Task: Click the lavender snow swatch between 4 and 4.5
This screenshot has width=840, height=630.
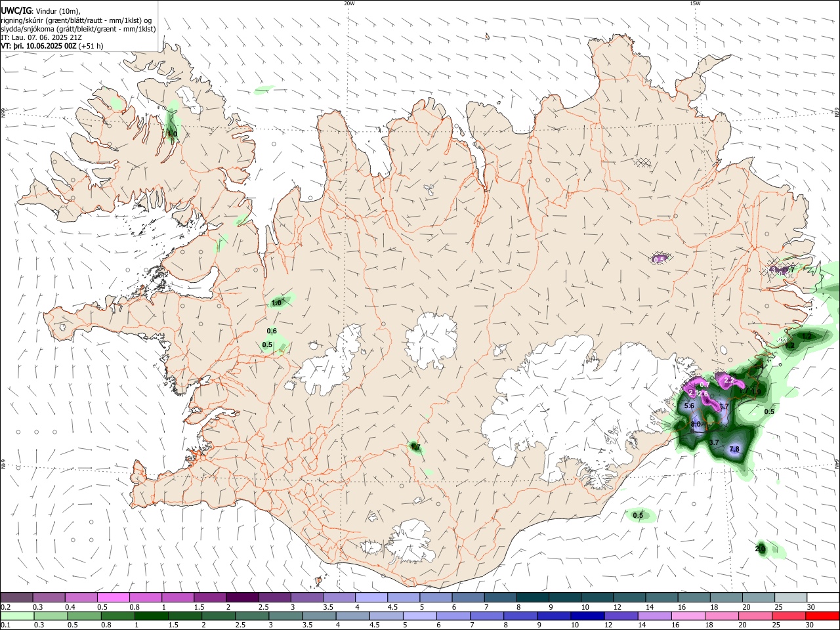Action: pos(371,597)
